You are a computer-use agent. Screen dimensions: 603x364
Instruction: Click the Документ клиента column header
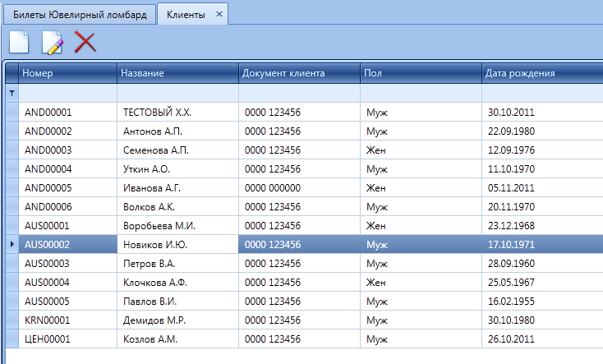click(x=299, y=73)
